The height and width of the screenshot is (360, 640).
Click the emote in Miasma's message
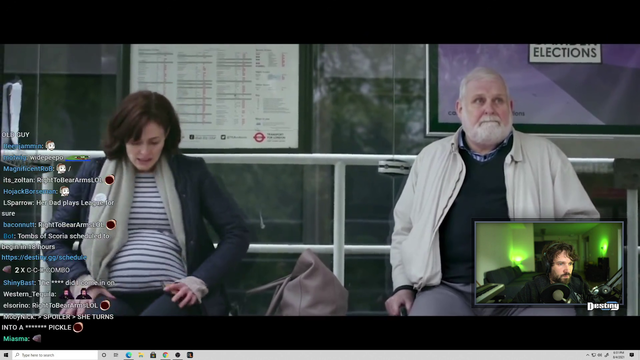[x=37, y=338]
